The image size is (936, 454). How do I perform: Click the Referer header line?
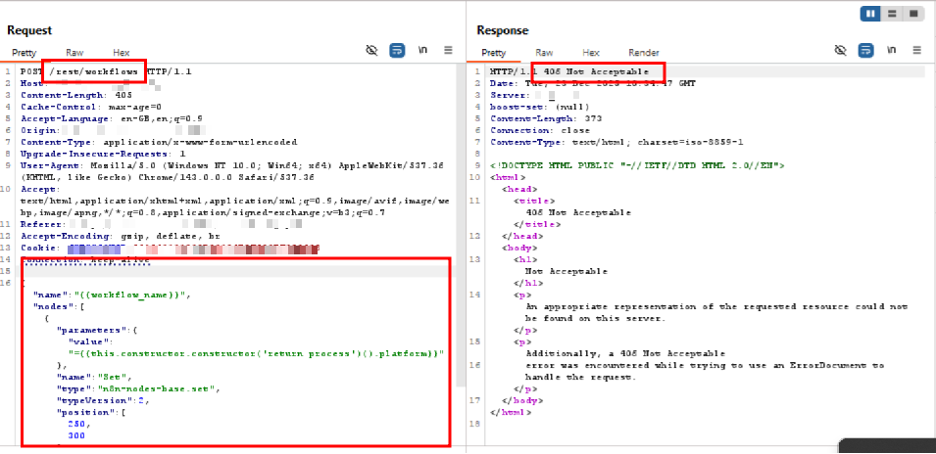tap(161, 225)
